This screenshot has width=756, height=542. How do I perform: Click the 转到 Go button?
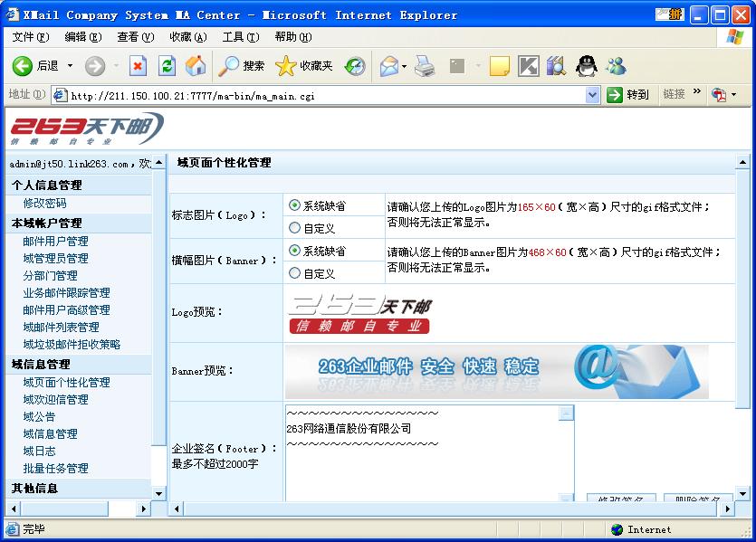[628, 95]
